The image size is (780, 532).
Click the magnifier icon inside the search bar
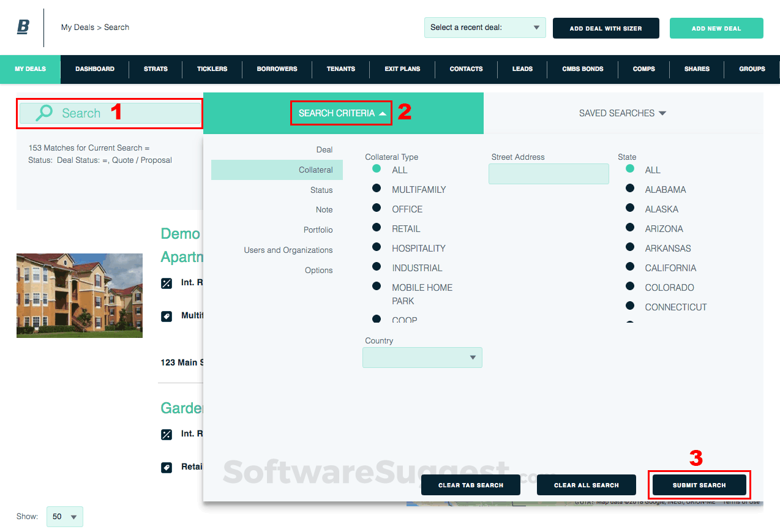[x=42, y=113]
